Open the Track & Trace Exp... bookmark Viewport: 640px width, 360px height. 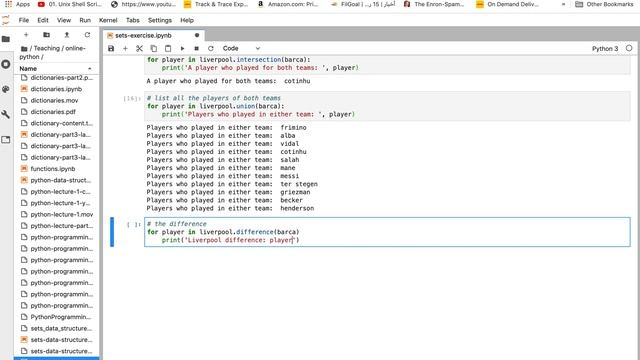coord(216,4)
